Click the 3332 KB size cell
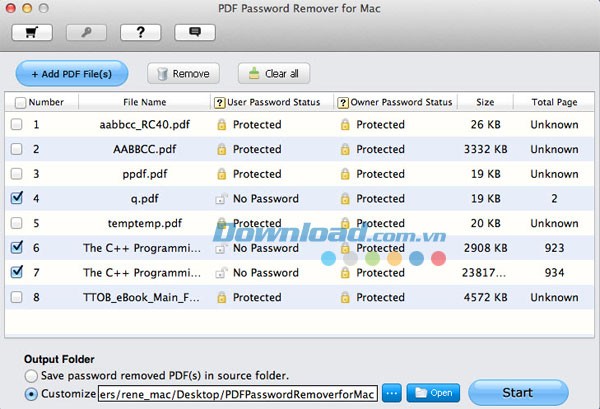The width and height of the screenshot is (600, 409). (x=486, y=149)
